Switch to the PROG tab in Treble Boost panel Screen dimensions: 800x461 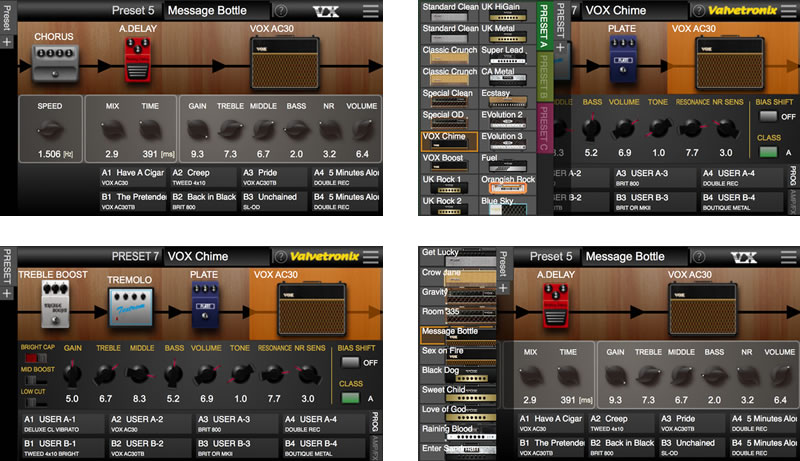coord(376,421)
